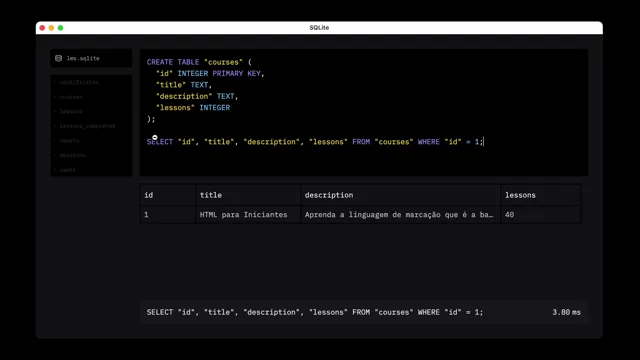The image size is (640, 360).
Task: Click the id cell with value 1
Action: pyautogui.click(x=168, y=215)
